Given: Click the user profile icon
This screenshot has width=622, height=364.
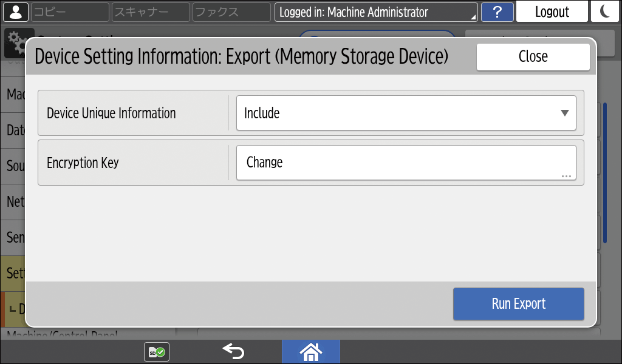Looking at the screenshot, I should click(15, 12).
